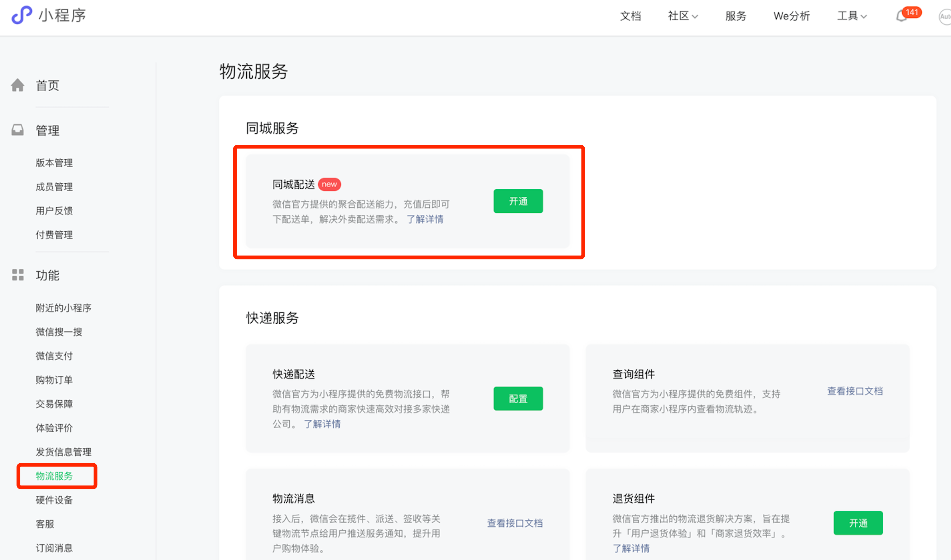
Task: Click the 小程序 title text in header
Action: (62, 16)
